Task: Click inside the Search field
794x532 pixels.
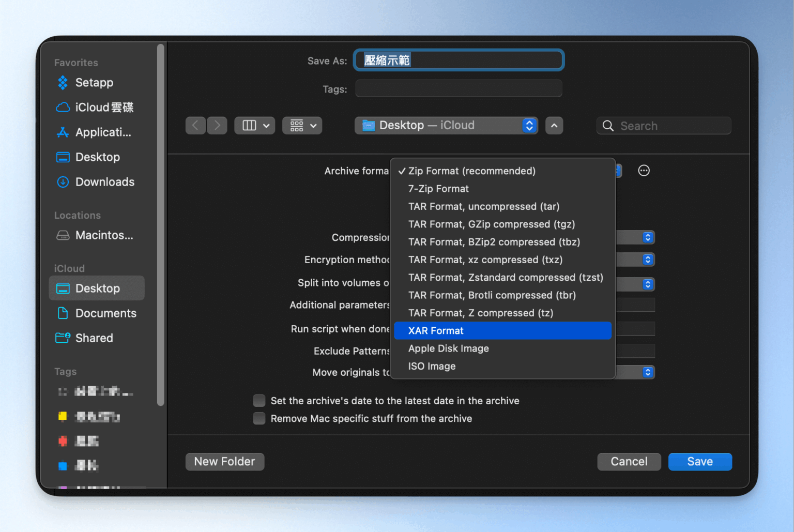Action: (663, 125)
